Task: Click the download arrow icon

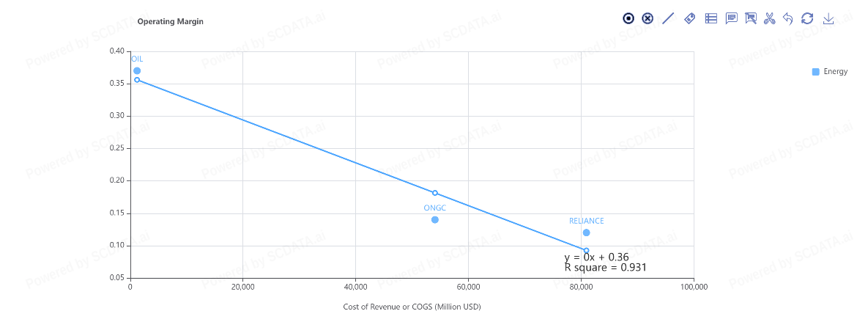Action: (x=828, y=18)
